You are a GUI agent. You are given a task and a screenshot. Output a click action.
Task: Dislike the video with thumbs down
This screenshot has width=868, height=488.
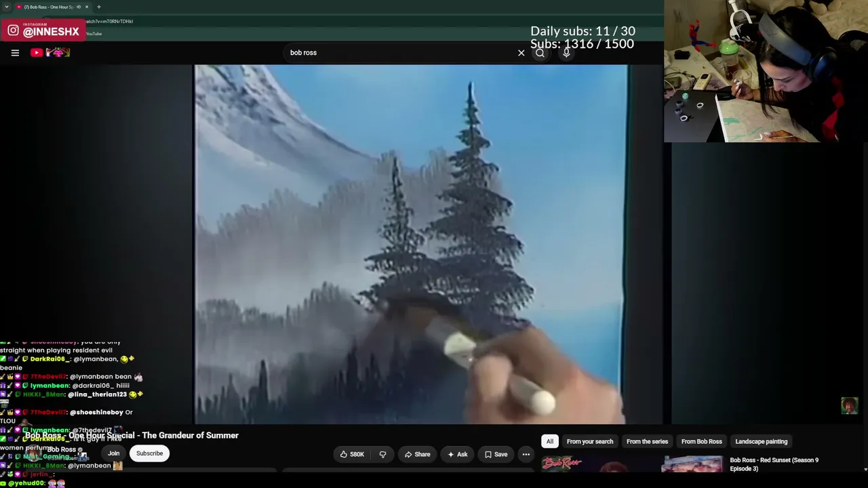click(x=382, y=454)
